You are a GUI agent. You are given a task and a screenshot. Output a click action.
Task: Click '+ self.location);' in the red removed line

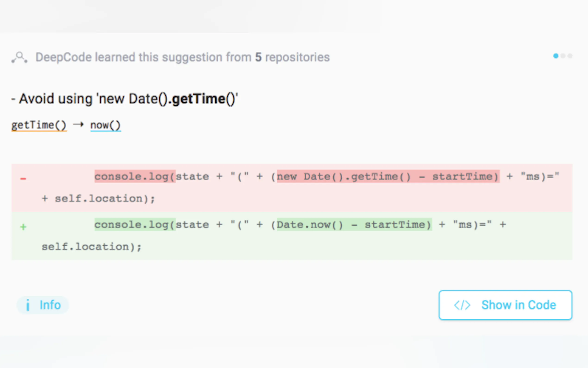[98, 199]
